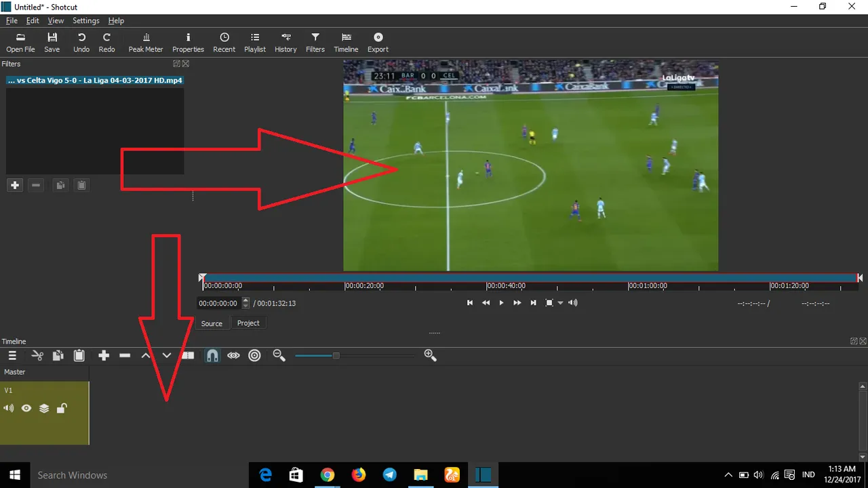This screenshot has width=868, height=488.
Task: Open the timeline hamburger menu
Action: [12, 355]
